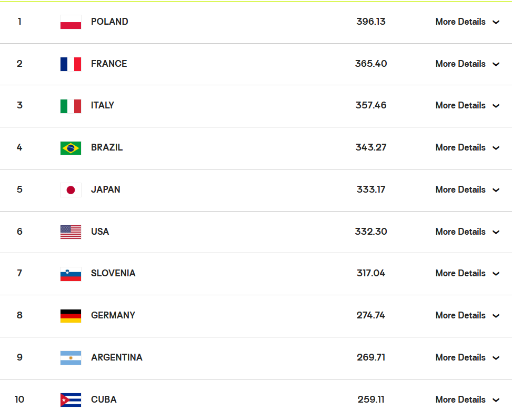The image size is (512, 420).
Task: Click Italy's score 357.46
Action: coord(371,105)
